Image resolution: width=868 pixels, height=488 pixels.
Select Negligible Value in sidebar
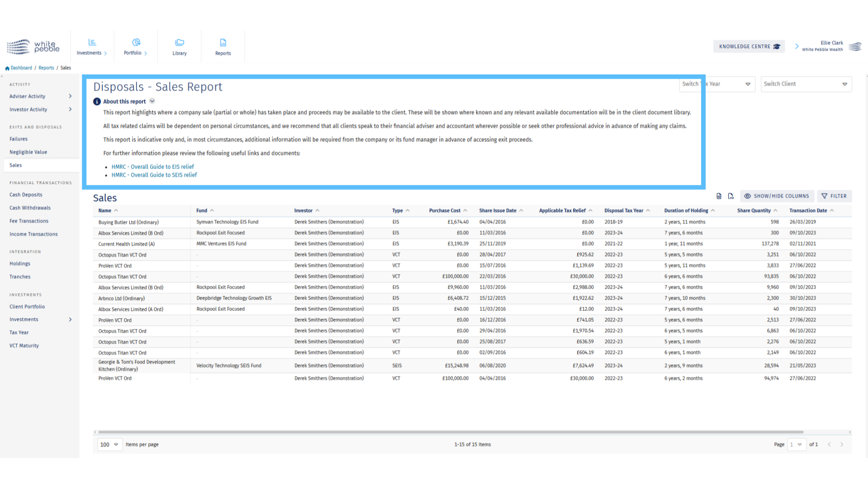tap(28, 152)
